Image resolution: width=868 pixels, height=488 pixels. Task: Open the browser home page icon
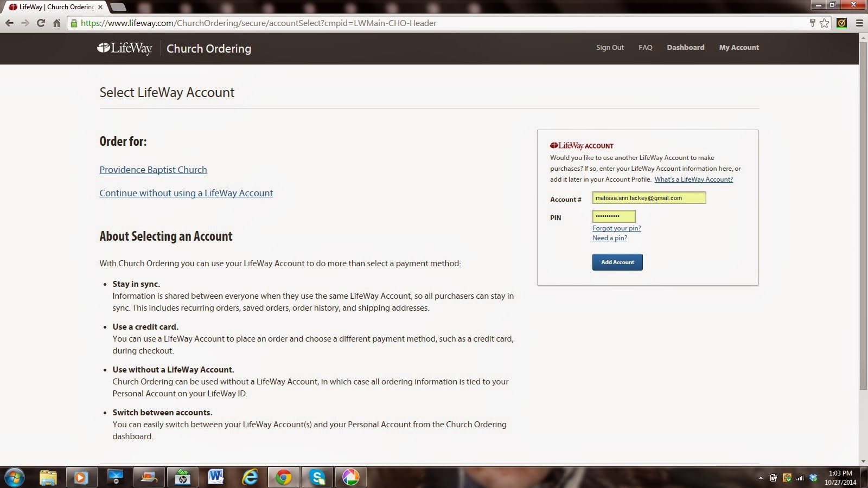(x=56, y=23)
